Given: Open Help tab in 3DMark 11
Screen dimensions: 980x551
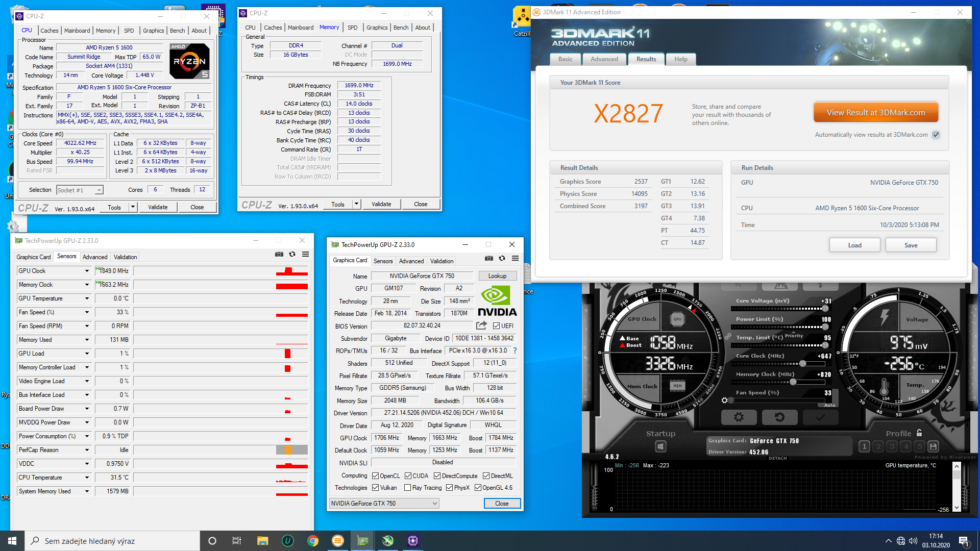Looking at the screenshot, I should (x=681, y=59).
